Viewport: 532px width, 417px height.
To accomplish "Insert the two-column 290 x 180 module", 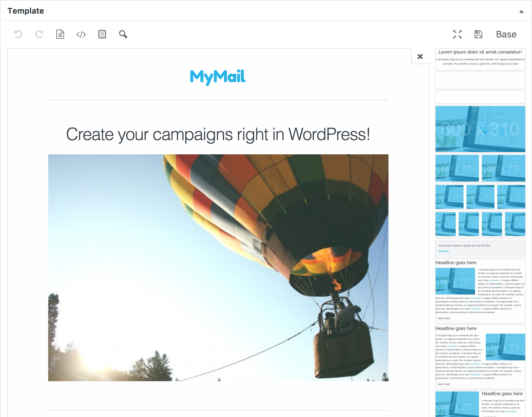I will point(480,168).
